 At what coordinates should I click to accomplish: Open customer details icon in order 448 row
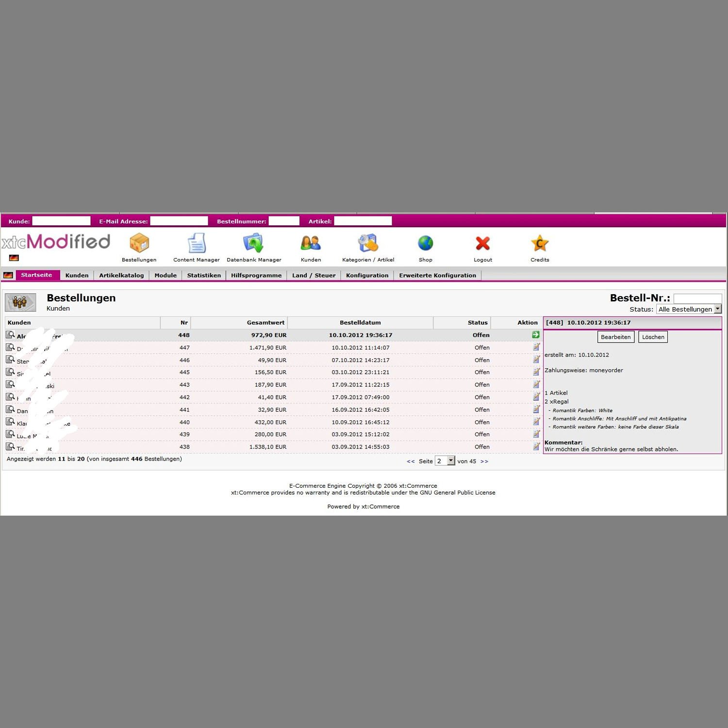10,335
